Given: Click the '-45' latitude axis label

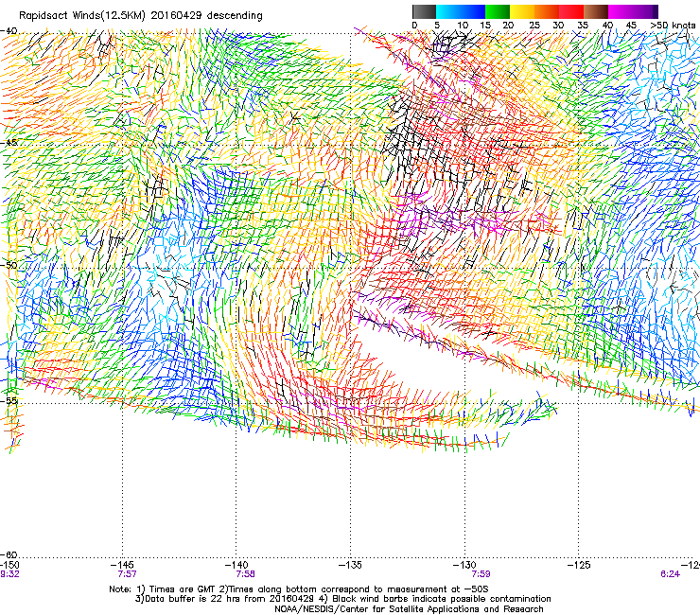Looking at the screenshot, I should coord(9,143).
